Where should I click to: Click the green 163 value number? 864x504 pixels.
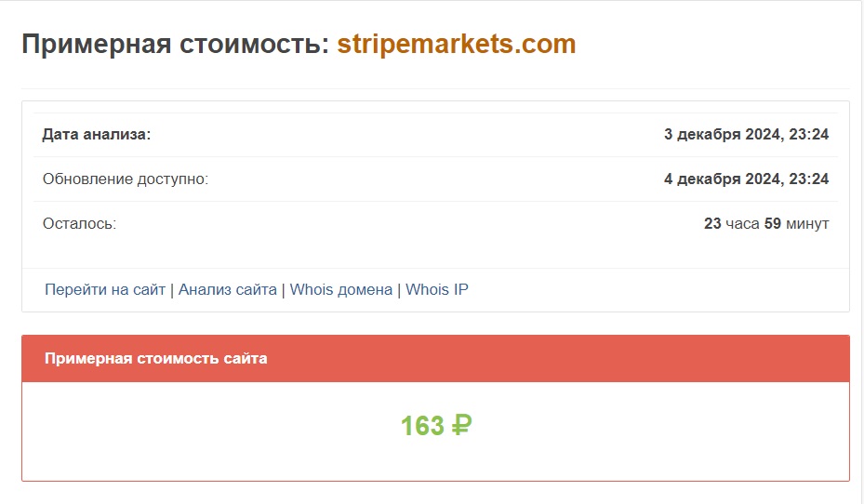422,426
